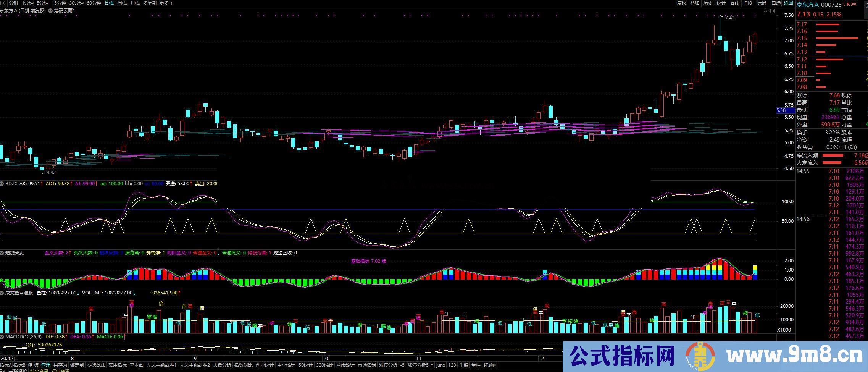Open the 123 template tab
The width and height of the screenshot is (868, 372).
[452, 365]
